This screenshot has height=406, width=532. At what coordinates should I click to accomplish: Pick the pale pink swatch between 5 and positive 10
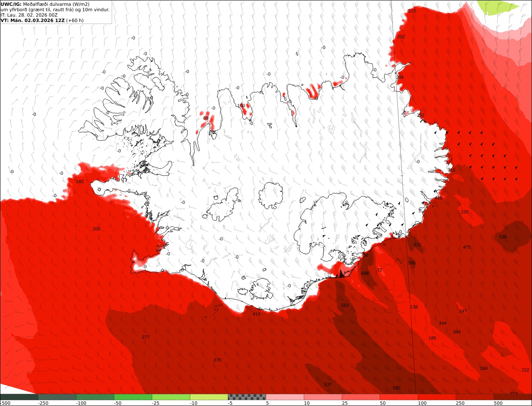point(285,397)
